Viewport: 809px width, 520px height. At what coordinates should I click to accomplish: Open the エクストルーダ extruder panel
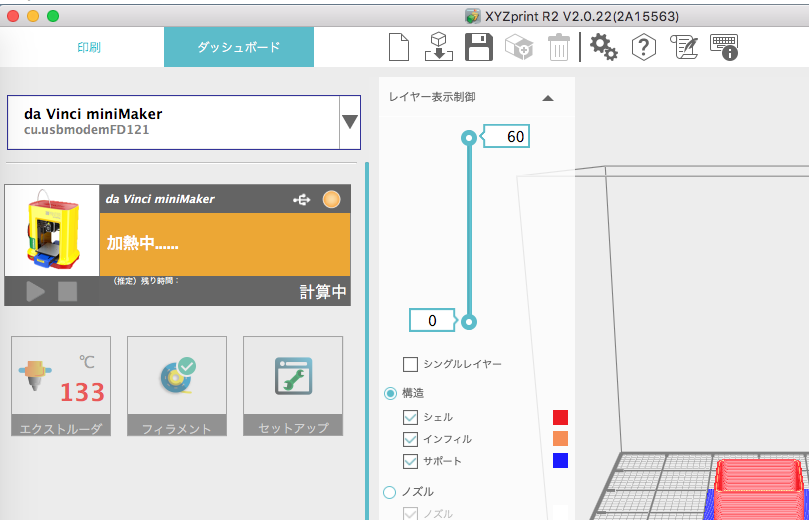[61, 387]
